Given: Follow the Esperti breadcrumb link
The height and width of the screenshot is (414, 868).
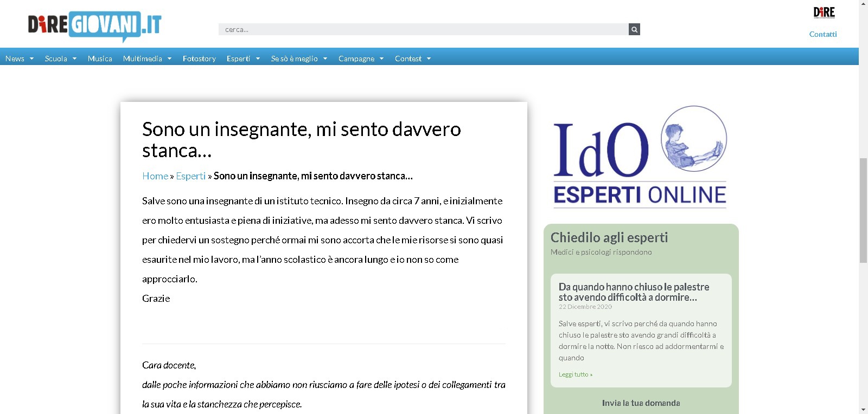Looking at the screenshot, I should pyautogui.click(x=190, y=176).
